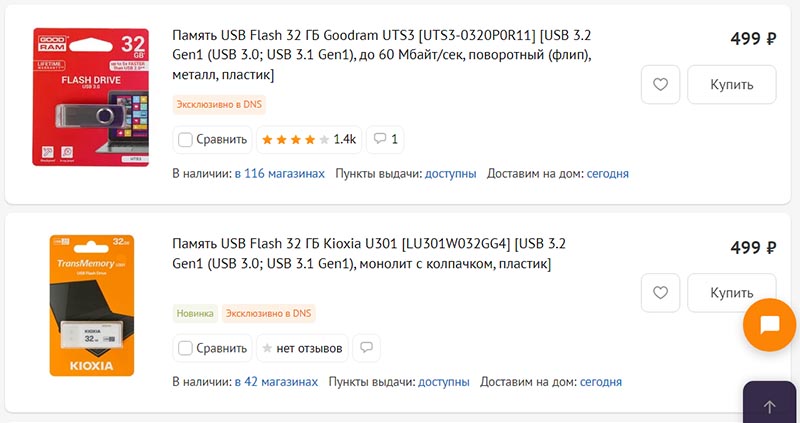View Goodram UTS3 star rating reviews
Screen dimensions: 800x423
tap(309, 139)
